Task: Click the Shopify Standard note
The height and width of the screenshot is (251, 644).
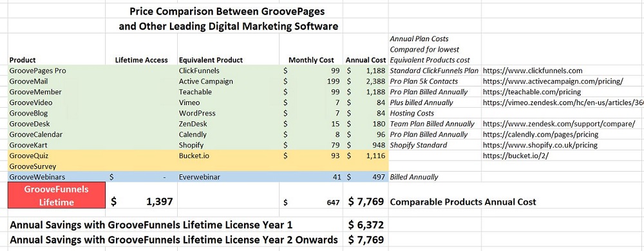Action: [419, 145]
